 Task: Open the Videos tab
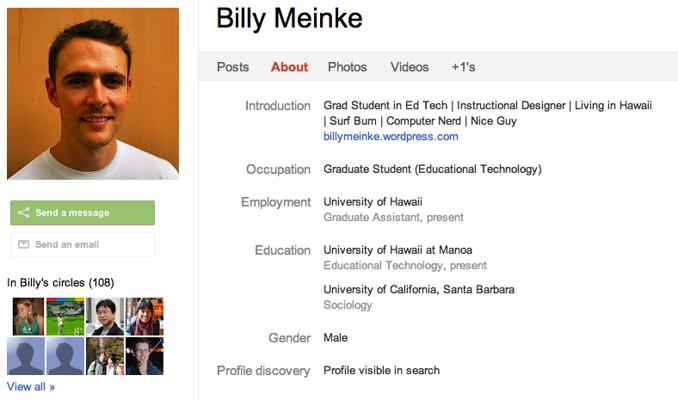(409, 67)
